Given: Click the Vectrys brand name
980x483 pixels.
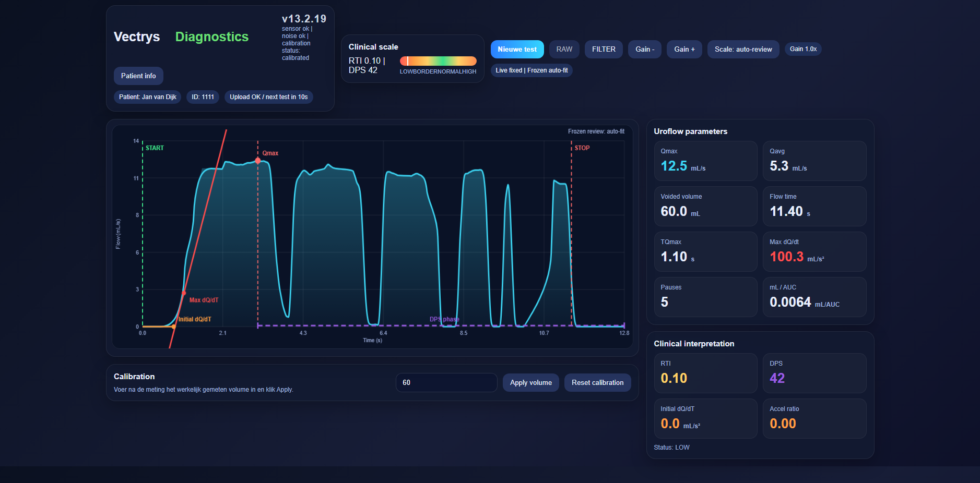Looking at the screenshot, I should tap(137, 37).
